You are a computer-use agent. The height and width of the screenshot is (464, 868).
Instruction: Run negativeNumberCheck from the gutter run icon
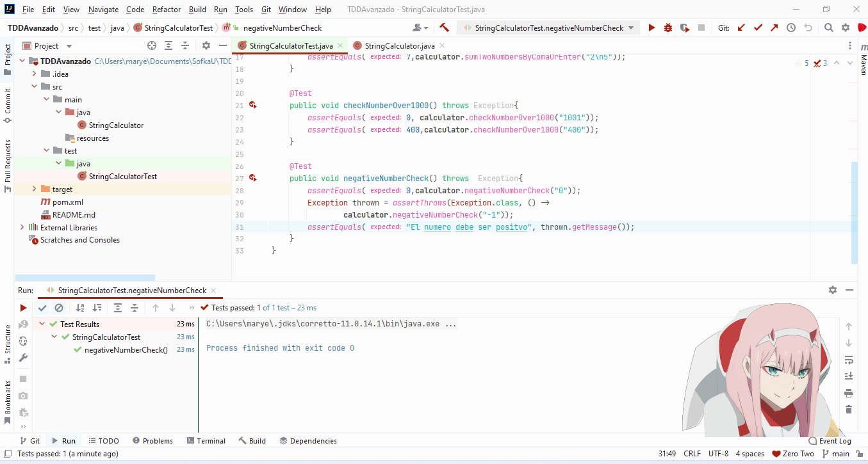coord(252,178)
